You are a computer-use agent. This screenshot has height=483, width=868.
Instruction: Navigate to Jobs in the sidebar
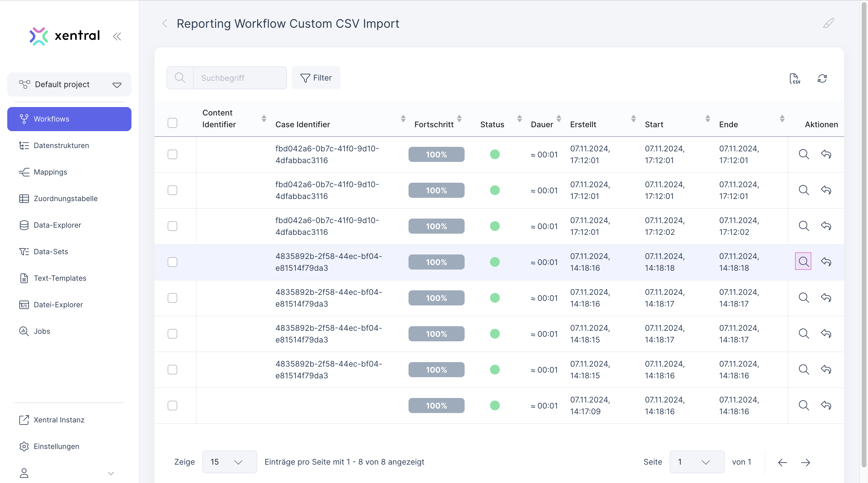point(42,331)
